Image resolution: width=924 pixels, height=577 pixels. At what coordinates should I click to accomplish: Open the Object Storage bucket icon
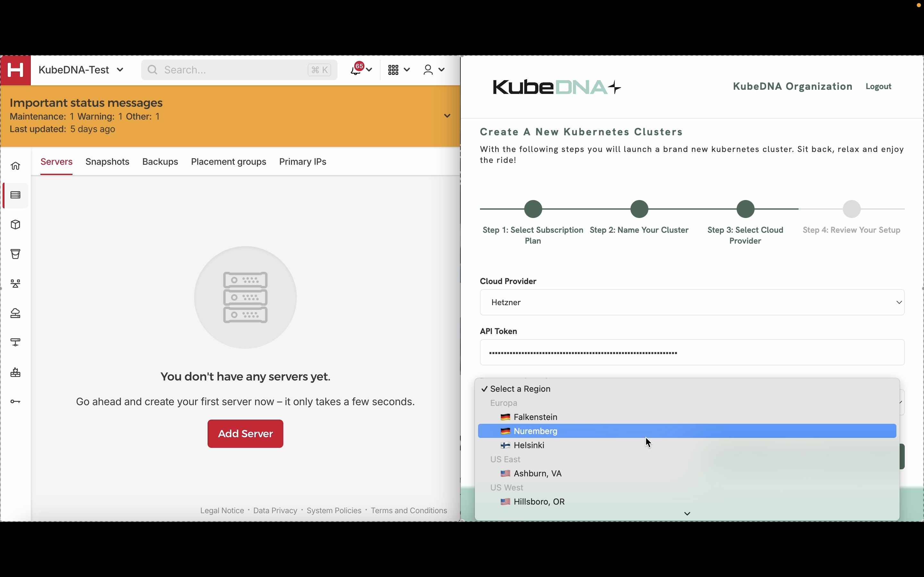[16, 254]
